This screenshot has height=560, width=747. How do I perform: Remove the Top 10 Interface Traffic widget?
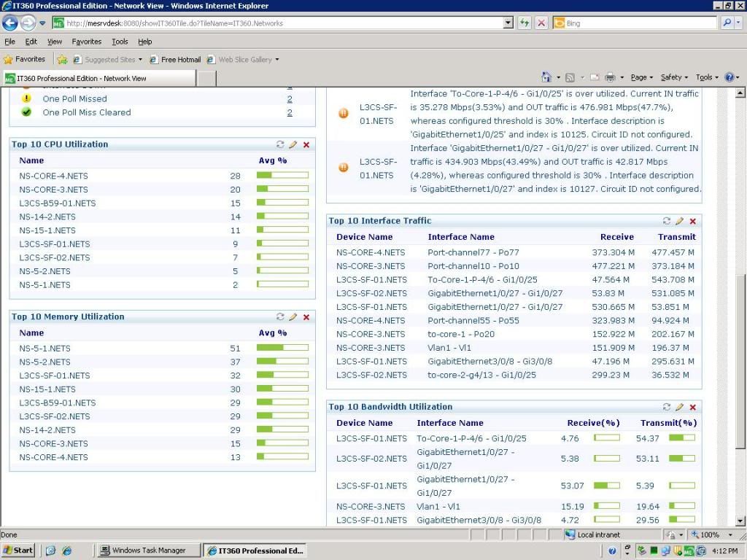coord(693,221)
